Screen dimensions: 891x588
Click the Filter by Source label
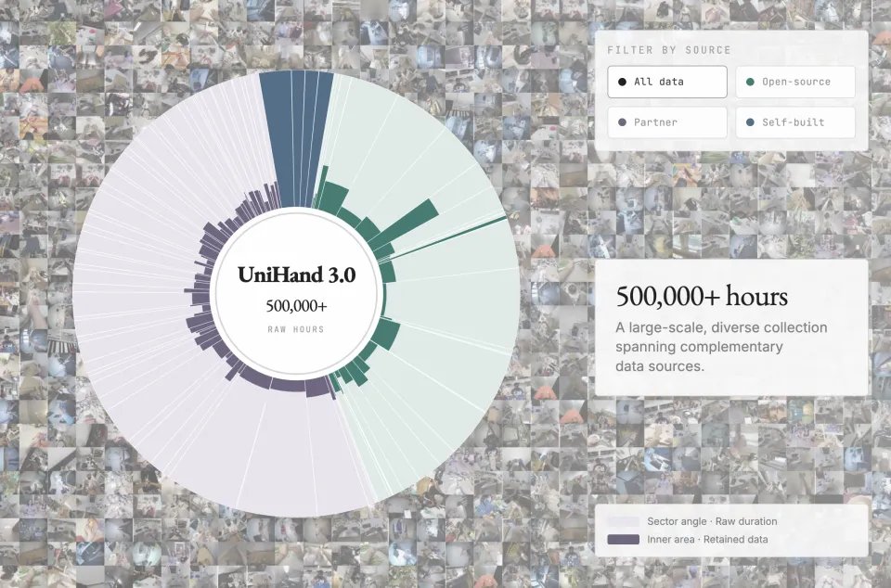[x=669, y=50]
